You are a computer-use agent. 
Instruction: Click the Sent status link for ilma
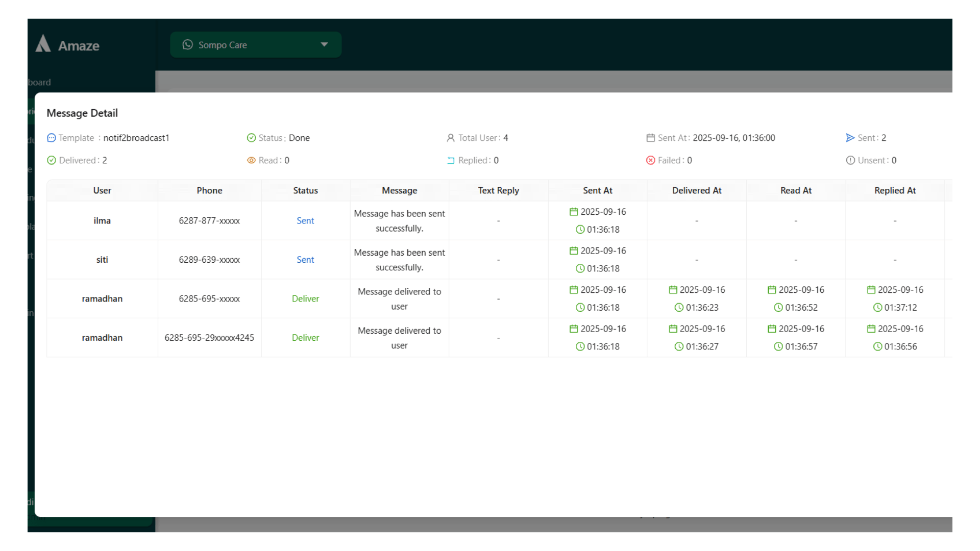click(305, 221)
